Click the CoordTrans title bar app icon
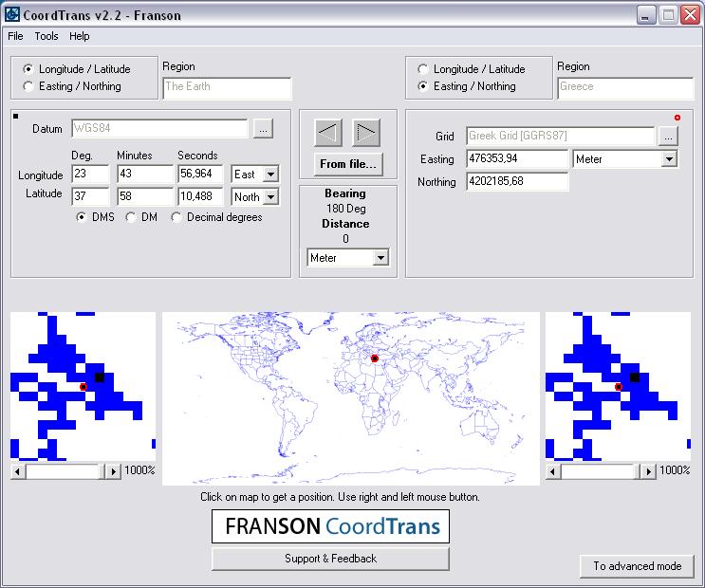The height and width of the screenshot is (588, 705). coord(11,14)
